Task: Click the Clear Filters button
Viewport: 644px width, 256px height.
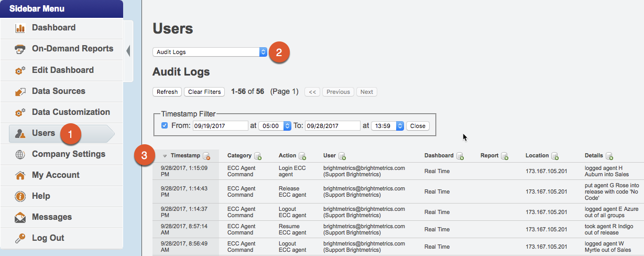Action: click(x=204, y=92)
